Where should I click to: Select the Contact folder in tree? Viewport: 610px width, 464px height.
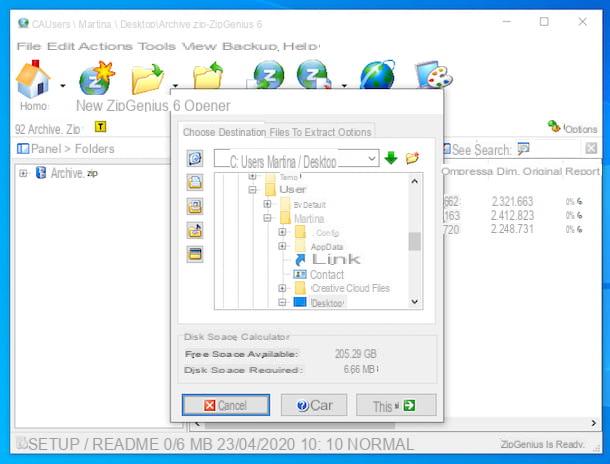327,275
